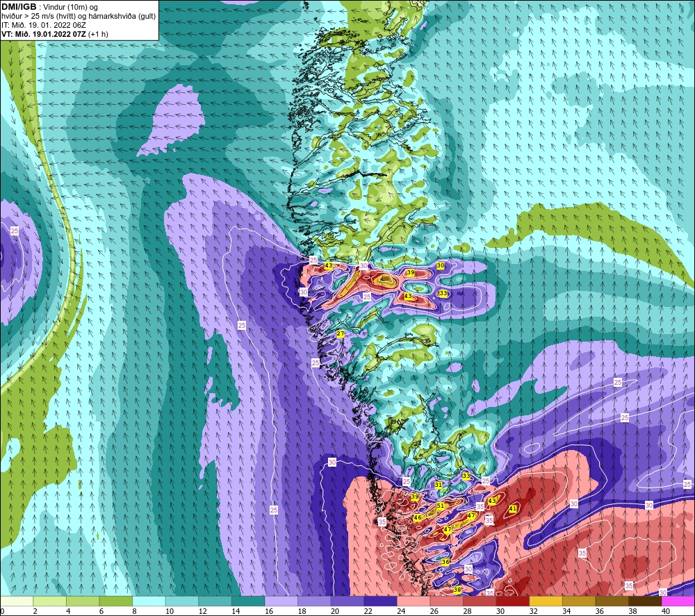Viewport: 695px width, 616px height.
Task: Click the '36' tick label on the scale
Action: click(x=600, y=611)
